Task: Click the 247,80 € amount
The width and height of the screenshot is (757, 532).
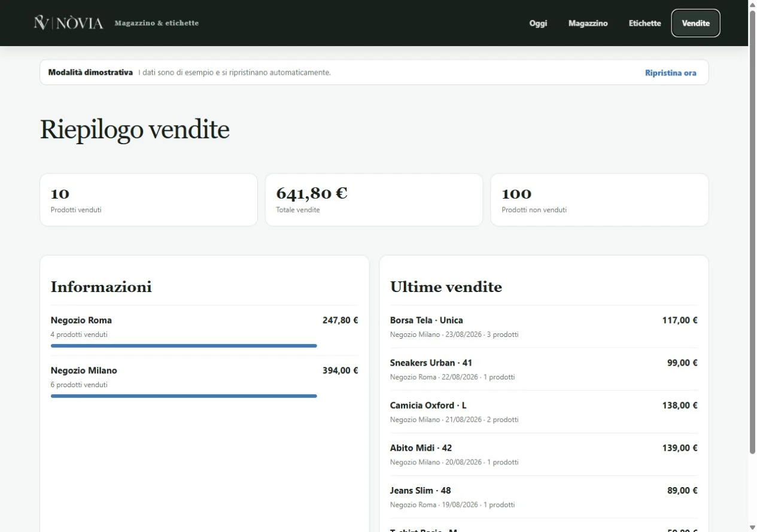Action: [341, 320]
